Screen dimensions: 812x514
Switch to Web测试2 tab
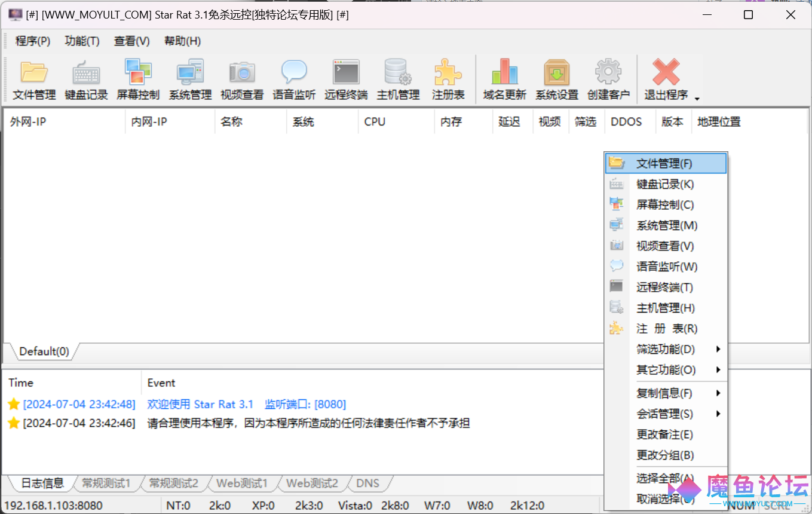pyautogui.click(x=312, y=483)
